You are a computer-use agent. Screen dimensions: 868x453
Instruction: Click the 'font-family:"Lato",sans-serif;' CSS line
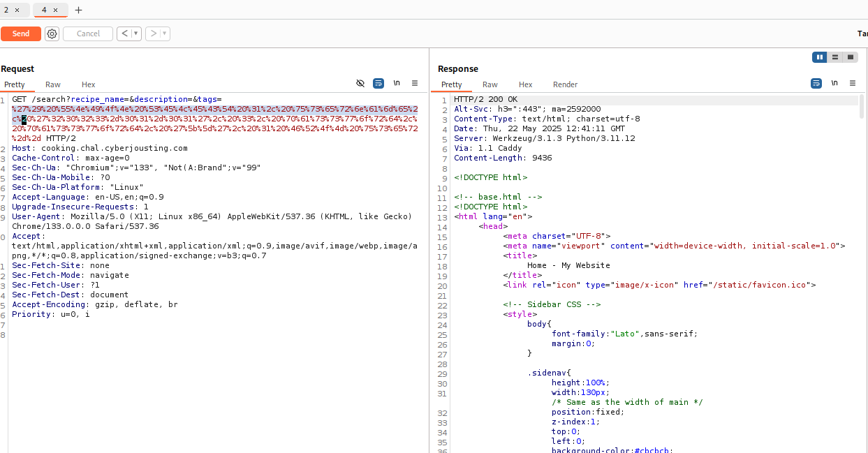(x=624, y=334)
